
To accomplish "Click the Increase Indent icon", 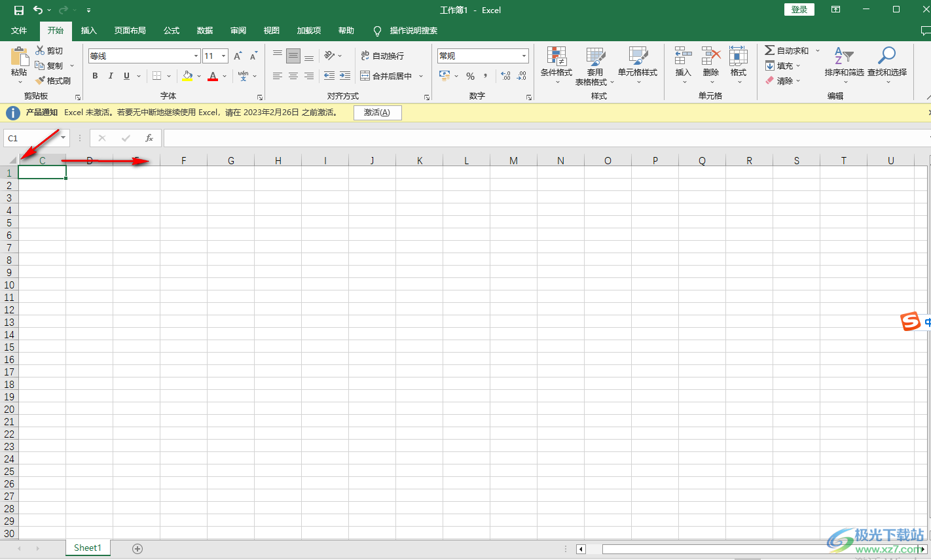I will click(345, 77).
